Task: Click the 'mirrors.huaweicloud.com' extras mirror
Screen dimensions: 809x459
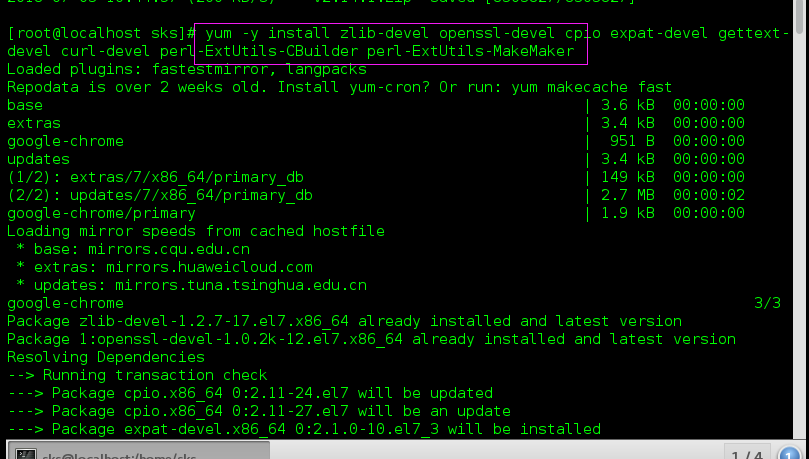Action: pos(209,267)
